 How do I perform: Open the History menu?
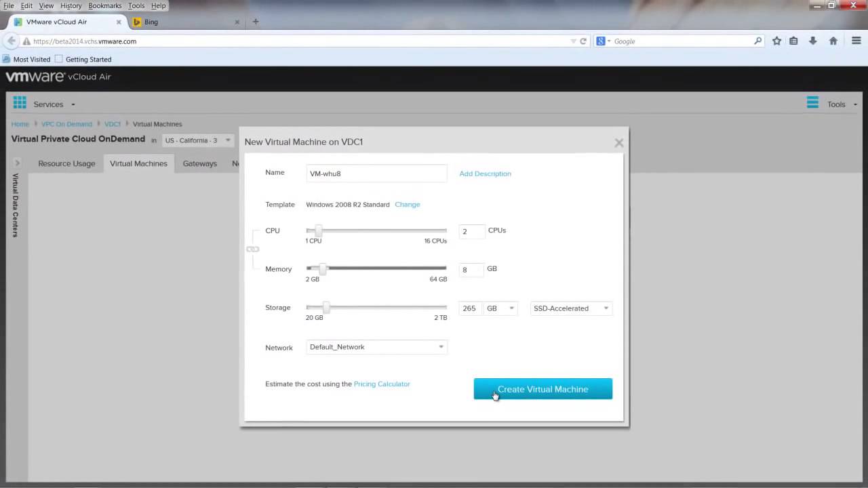click(x=71, y=5)
